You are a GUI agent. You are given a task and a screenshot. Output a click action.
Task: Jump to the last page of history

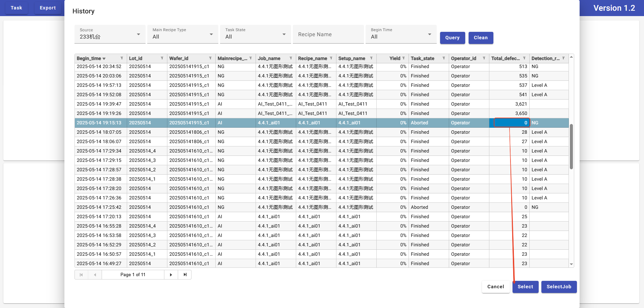click(185, 275)
